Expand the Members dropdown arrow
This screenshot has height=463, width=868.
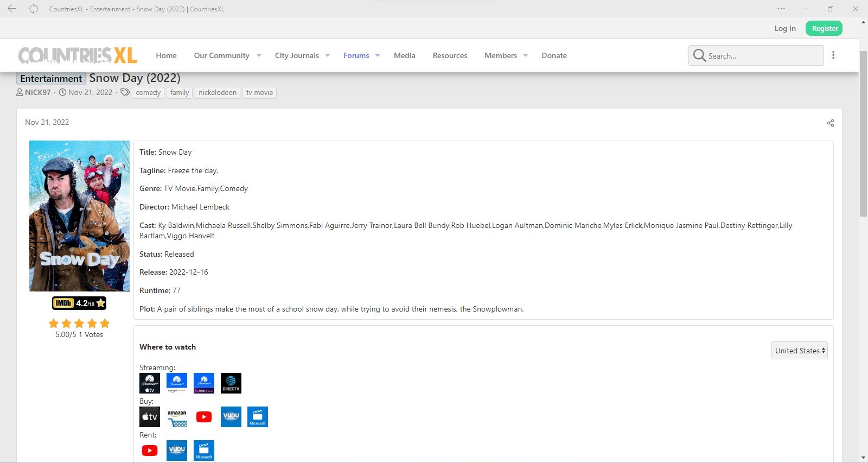[x=525, y=55]
